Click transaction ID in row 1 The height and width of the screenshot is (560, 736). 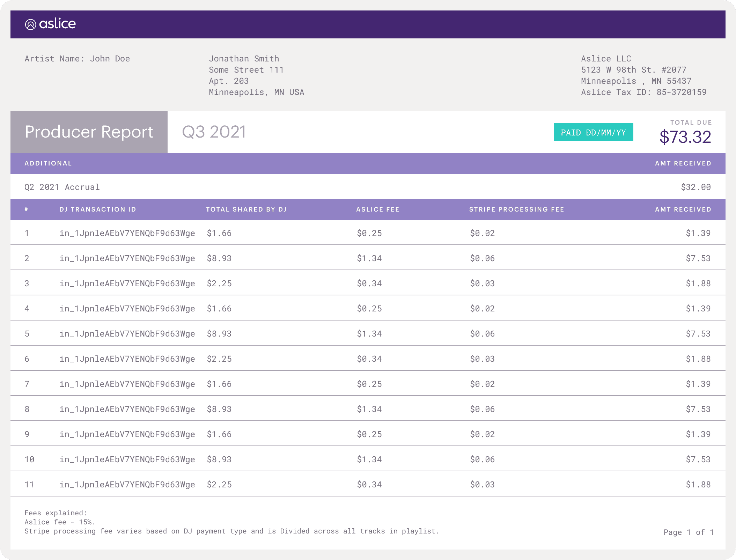coord(127,233)
